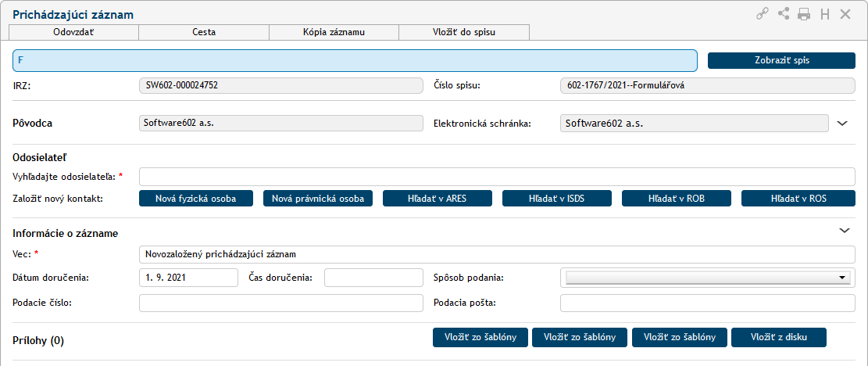Click Nová fyzická osoba button
The height and width of the screenshot is (366, 868).
pos(197,199)
